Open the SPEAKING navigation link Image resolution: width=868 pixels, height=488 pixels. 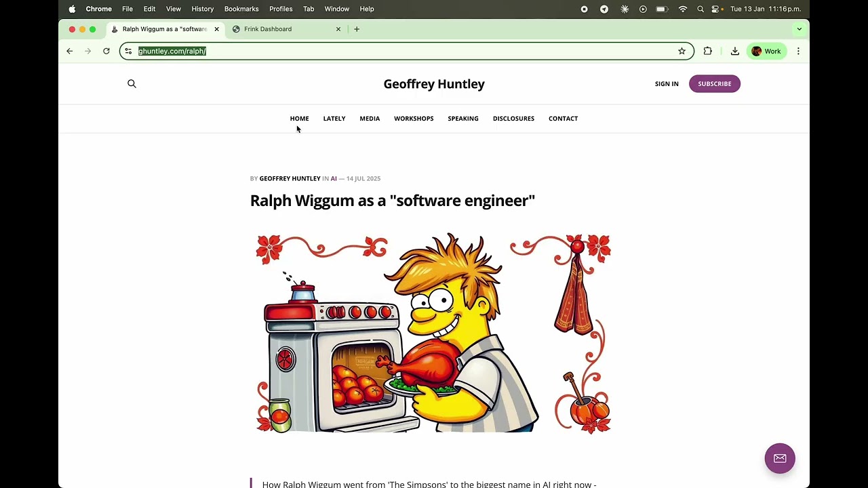tap(463, 119)
